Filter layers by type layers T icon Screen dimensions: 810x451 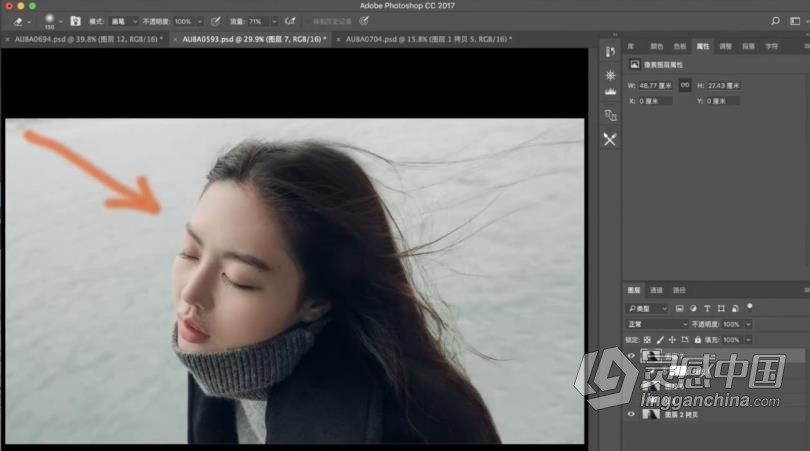[707, 308]
